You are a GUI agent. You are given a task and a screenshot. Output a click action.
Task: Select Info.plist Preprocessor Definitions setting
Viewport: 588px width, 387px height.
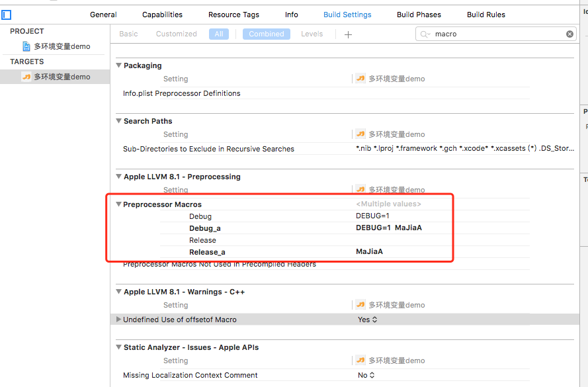click(181, 93)
